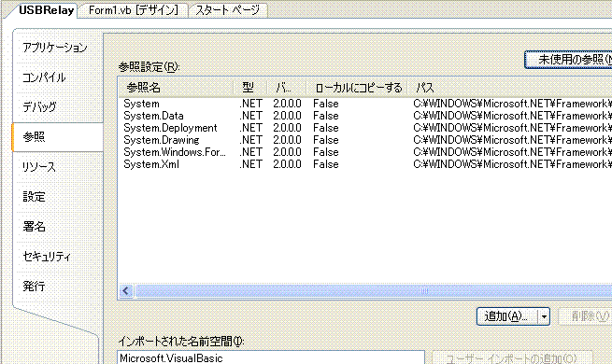This screenshot has width=612, height=364.
Task: Switch to the USBRelay tab
Action: [x=46, y=10]
